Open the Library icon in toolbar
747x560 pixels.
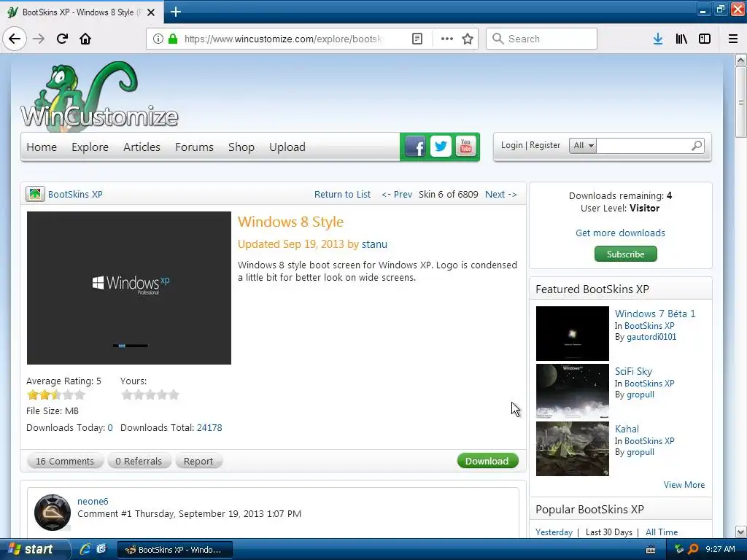(x=681, y=39)
